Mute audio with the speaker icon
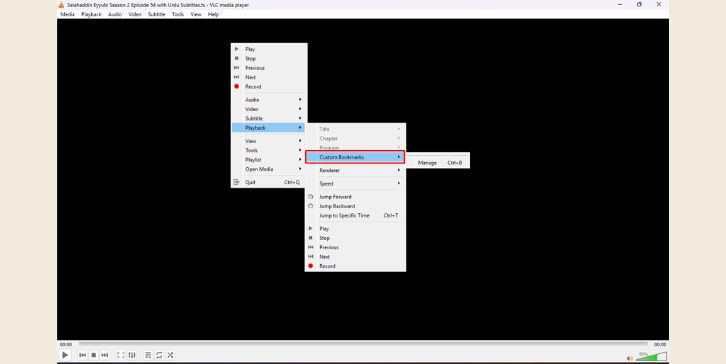The height and width of the screenshot is (364, 726). coord(630,358)
